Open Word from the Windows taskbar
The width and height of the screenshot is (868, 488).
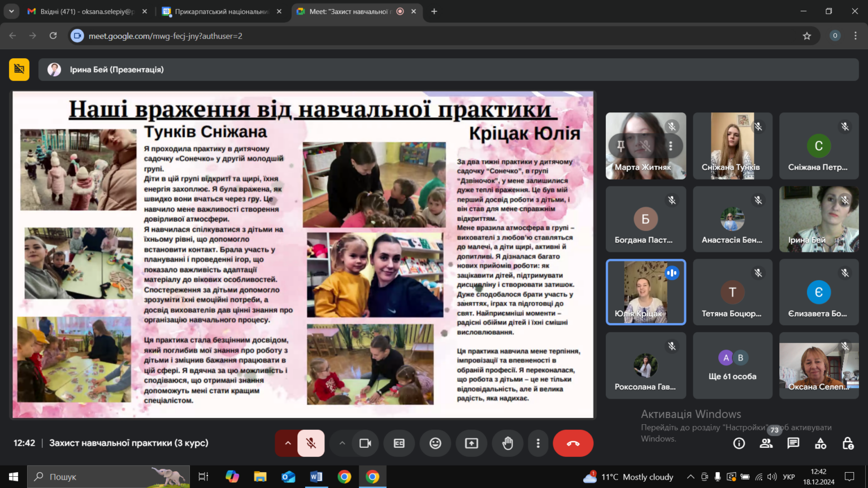point(316,477)
